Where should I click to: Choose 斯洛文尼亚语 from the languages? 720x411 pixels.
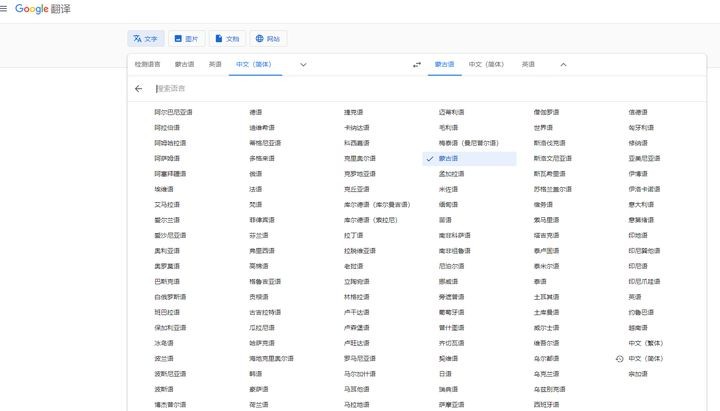[553, 158]
